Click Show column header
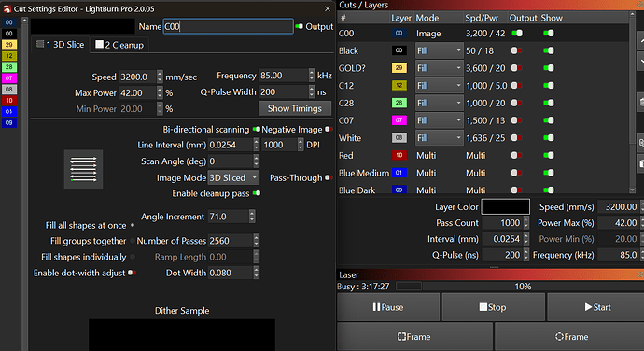The width and height of the screenshot is (644, 351). tap(552, 18)
